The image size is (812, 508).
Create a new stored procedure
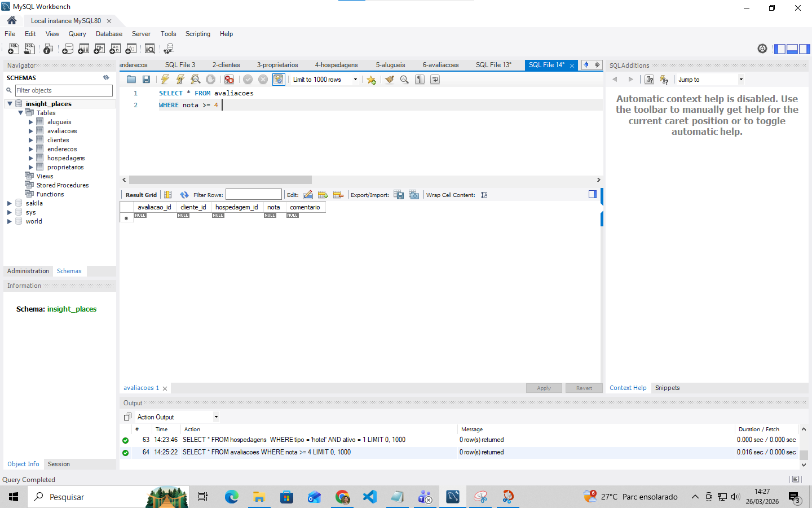coord(115,49)
